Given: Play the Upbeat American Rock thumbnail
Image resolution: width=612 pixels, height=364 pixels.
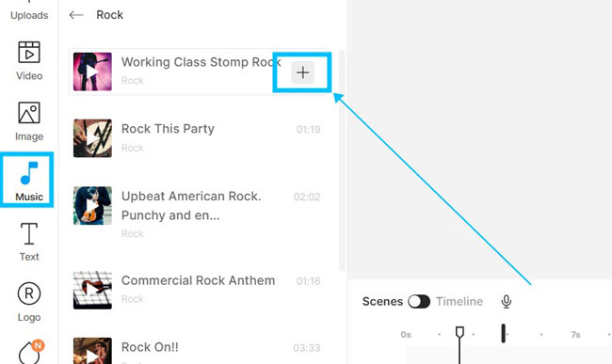Looking at the screenshot, I should (92, 205).
